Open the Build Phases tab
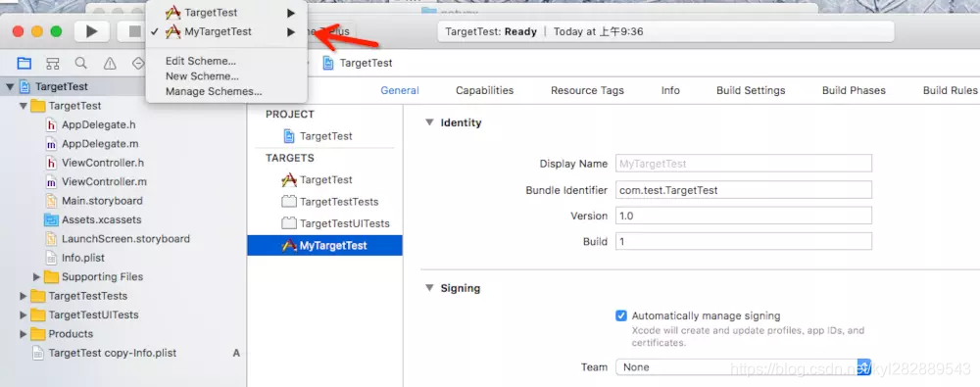 coord(854,90)
